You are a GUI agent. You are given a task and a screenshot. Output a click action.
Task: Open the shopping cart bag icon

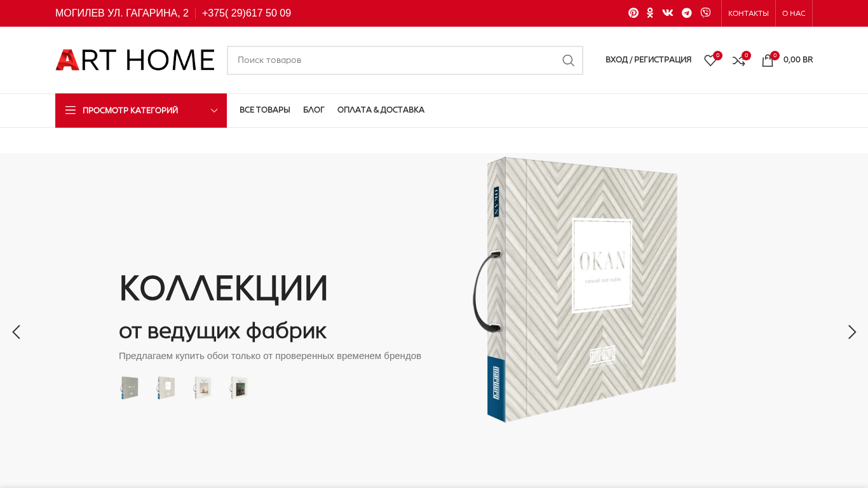tap(768, 60)
